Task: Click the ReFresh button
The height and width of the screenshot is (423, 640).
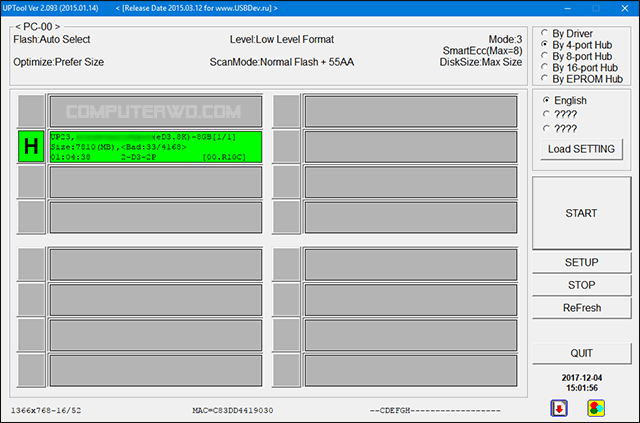Action: coord(581,308)
